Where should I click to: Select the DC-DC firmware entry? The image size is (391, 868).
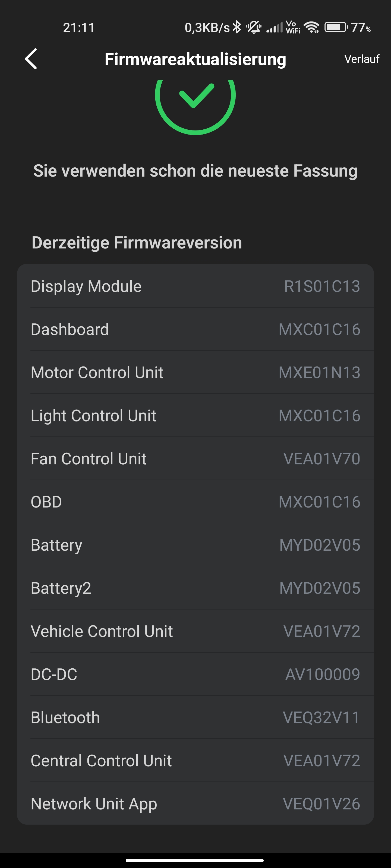coord(195,674)
